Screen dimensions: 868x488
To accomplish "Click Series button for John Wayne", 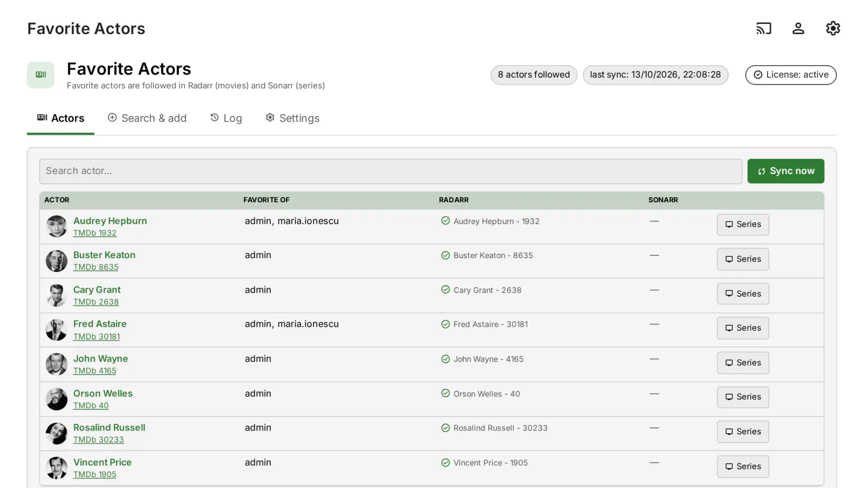I will (x=743, y=363).
